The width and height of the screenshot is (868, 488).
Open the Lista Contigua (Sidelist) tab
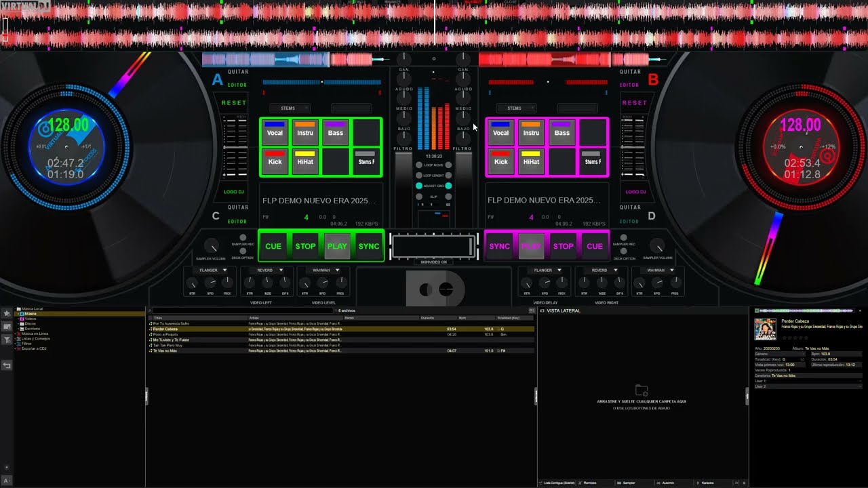click(558, 483)
